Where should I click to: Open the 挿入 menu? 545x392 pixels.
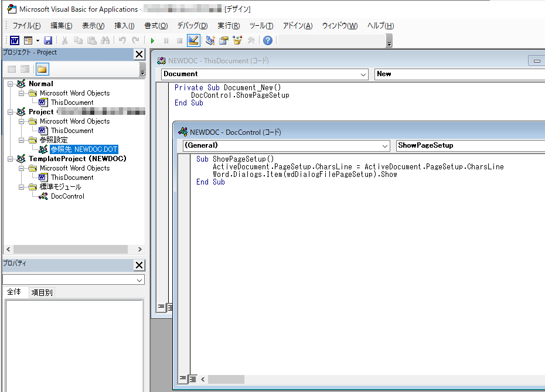pos(124,26)
